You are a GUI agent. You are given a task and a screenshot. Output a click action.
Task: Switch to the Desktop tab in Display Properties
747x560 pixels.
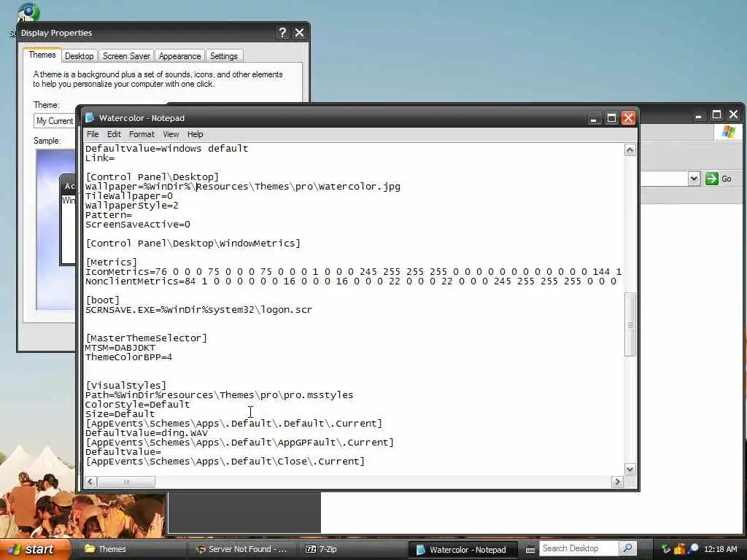79,56
